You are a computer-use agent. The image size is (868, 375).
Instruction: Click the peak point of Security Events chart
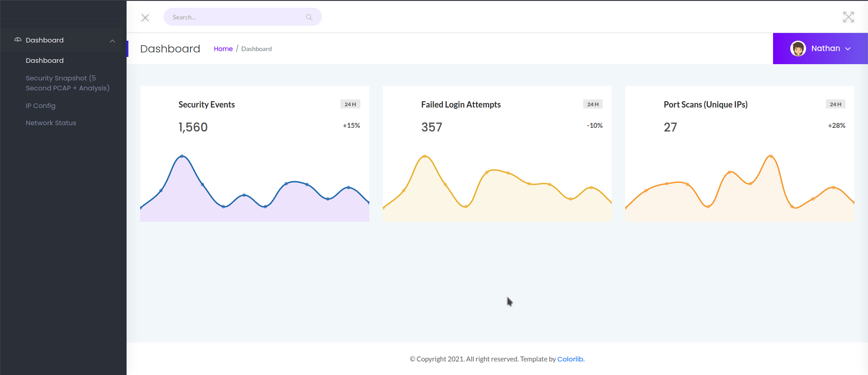coord(182,156)
